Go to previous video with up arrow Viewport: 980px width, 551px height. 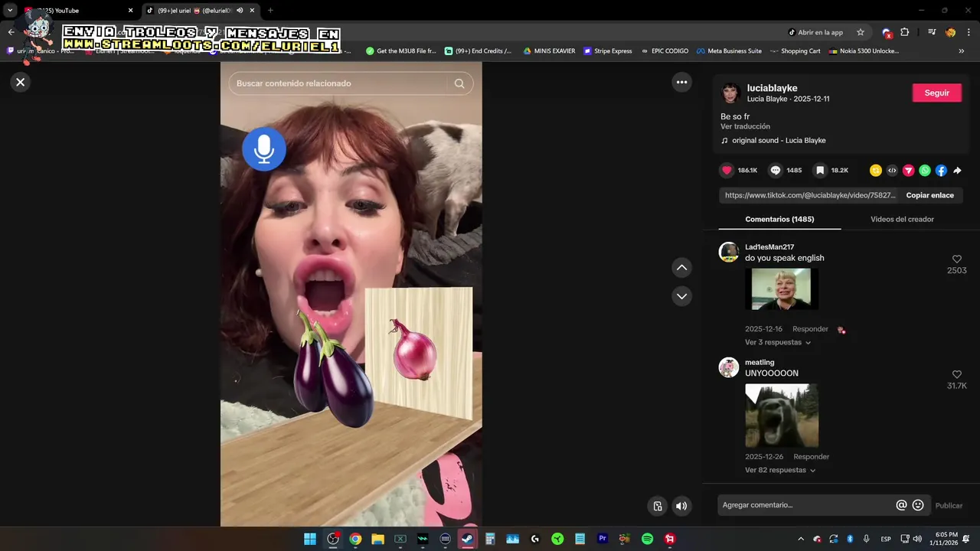[681, 267]
